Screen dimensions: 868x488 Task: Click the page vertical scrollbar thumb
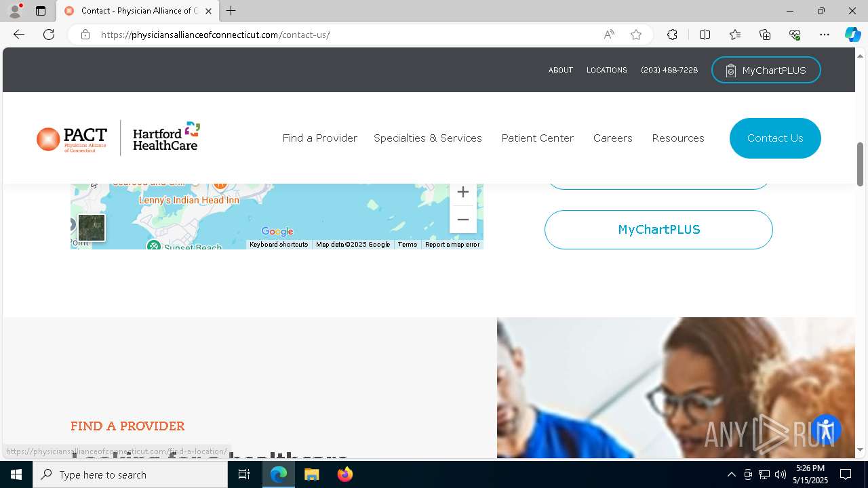[x=861, y=164]
